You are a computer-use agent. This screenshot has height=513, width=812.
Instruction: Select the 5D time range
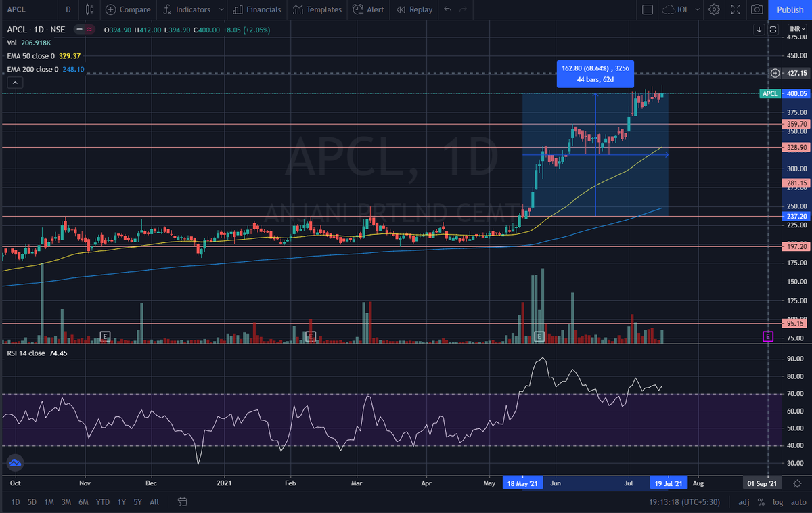pos(32,502)
